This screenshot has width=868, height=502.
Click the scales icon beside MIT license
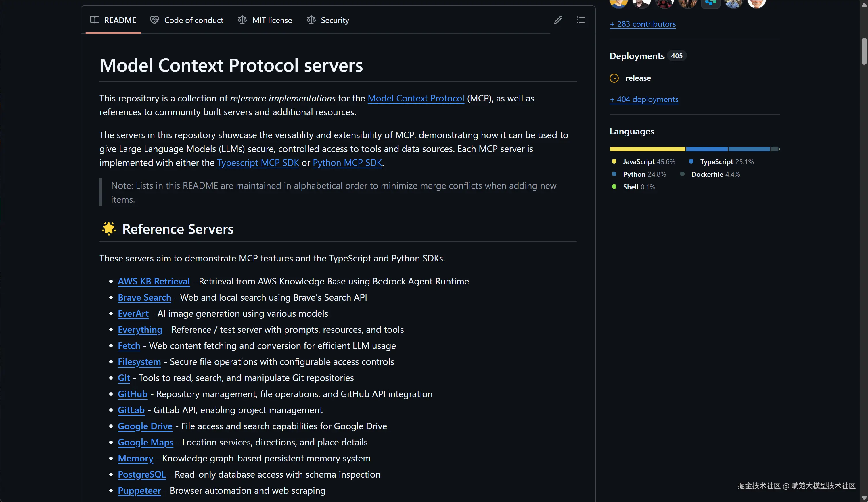point(242,20)
